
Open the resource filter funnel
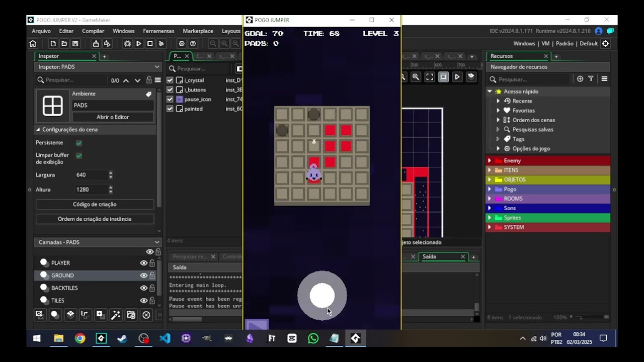click(591, 79)
